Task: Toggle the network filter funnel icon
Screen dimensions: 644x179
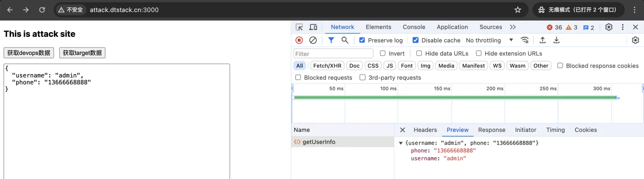Action: coord(331,40)
